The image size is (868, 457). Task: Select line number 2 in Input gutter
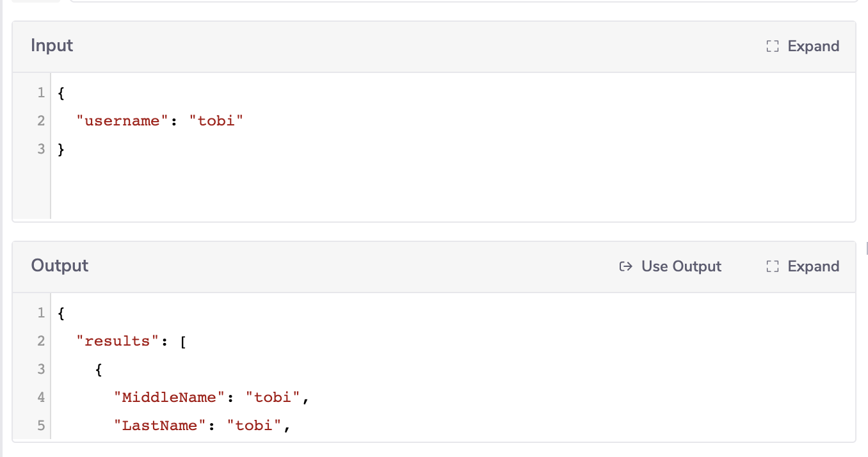pos(41,121)
